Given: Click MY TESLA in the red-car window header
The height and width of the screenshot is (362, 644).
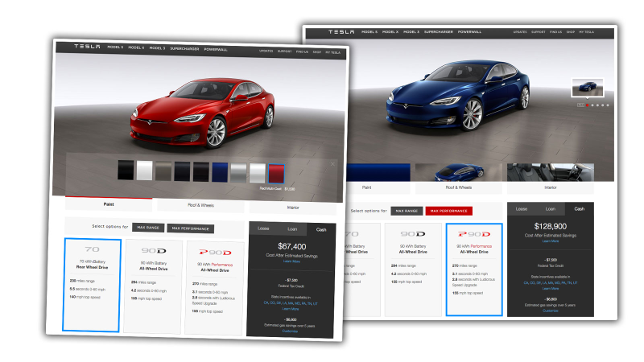Looking at the screenshot, I should click(x=333, y=52).
